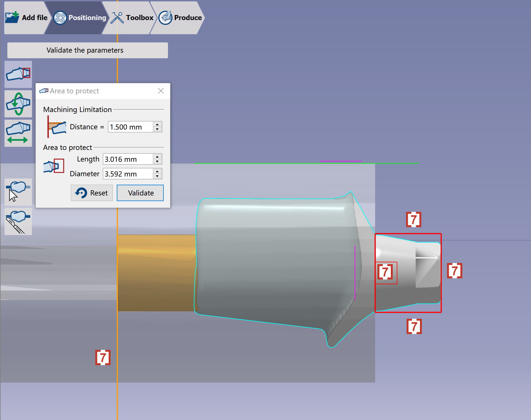Select the horizontal move abutment tool icon
This screenshot has height=420, width=531.
coord(18,133)
